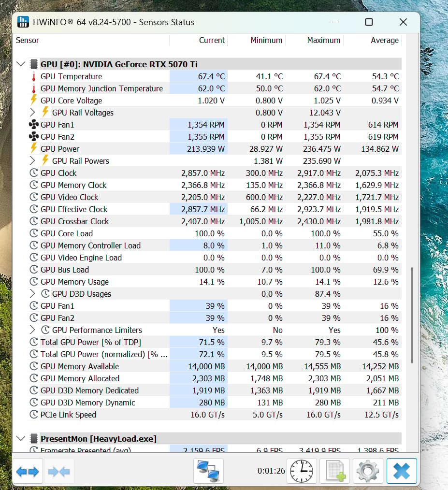Click the GPU Crossbar Clock icon
The width and height of the screenshot is (448, 490).
tap(34, 221)
